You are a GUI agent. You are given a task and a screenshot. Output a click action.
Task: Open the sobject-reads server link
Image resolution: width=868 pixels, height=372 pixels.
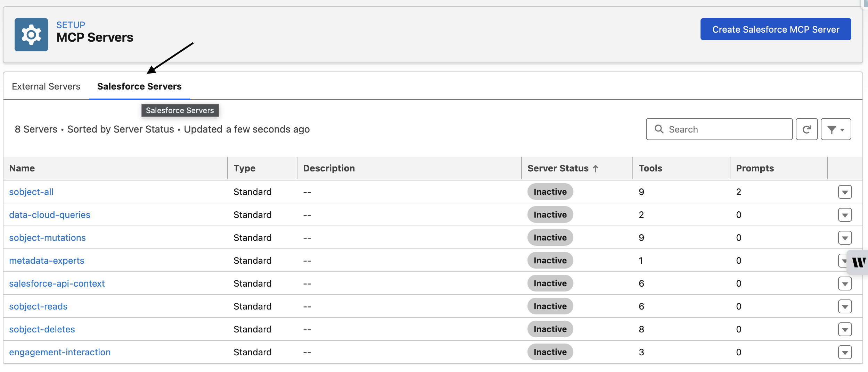click(x=38, y=306)
